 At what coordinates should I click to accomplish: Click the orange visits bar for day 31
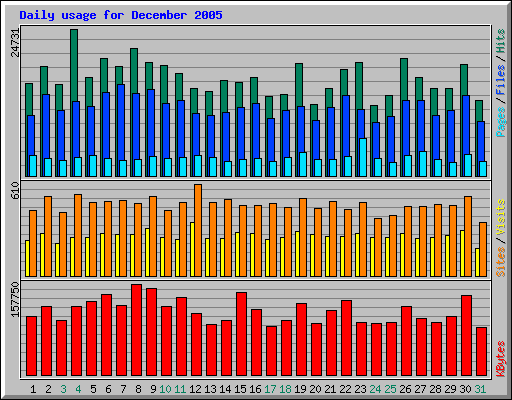point(483,249)
